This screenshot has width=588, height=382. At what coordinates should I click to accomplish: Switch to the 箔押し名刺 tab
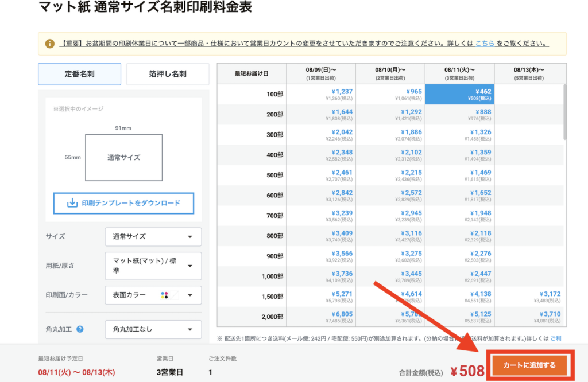[168, 74]
